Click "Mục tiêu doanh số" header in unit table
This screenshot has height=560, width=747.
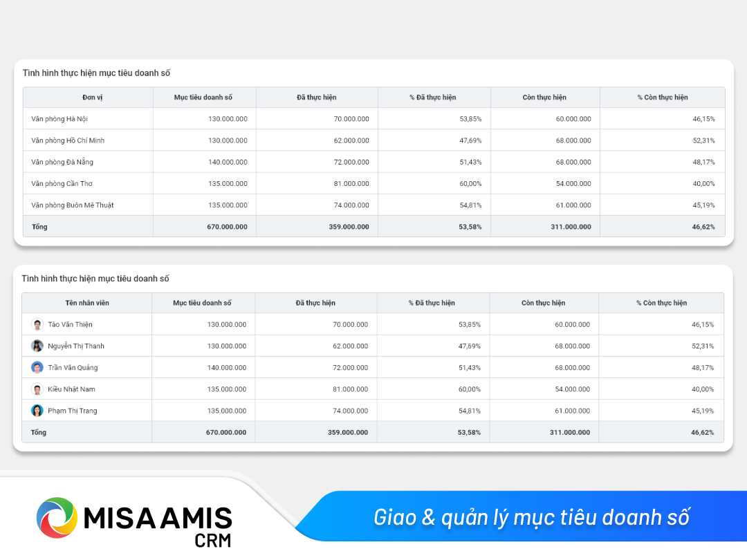[x=203, y=97]
